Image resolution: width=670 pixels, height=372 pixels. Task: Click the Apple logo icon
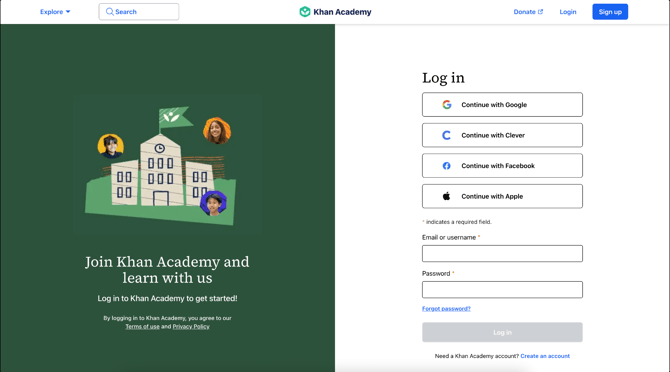click(x=447, y=196)
